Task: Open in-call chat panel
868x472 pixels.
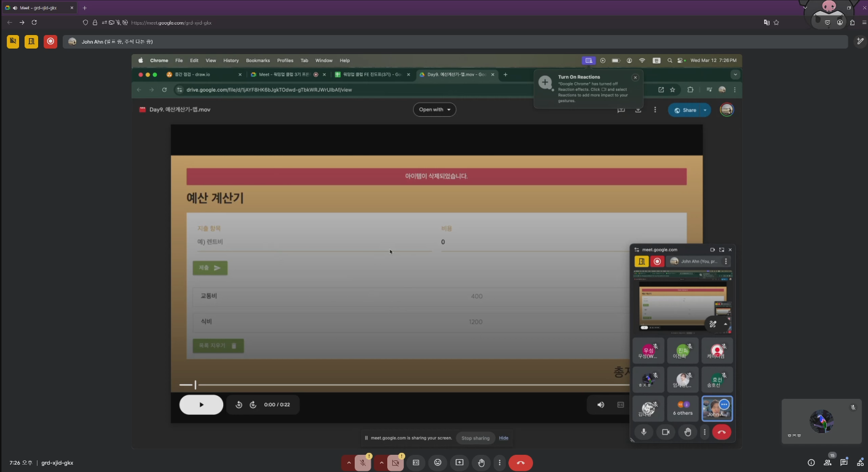Action: pos(844,463)
